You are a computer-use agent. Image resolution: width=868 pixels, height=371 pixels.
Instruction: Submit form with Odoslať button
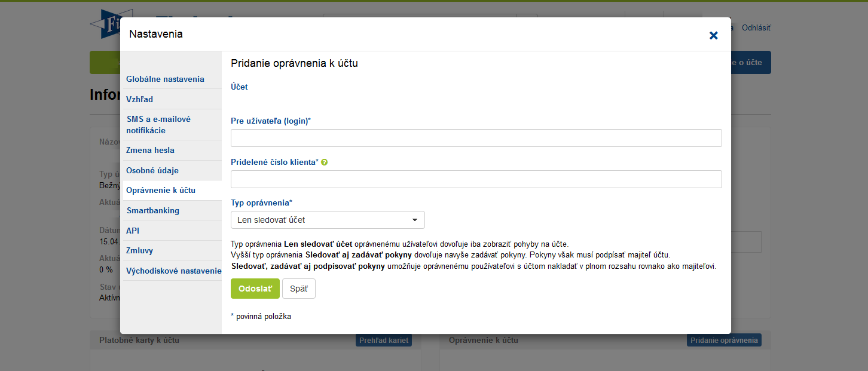(255, 289)
